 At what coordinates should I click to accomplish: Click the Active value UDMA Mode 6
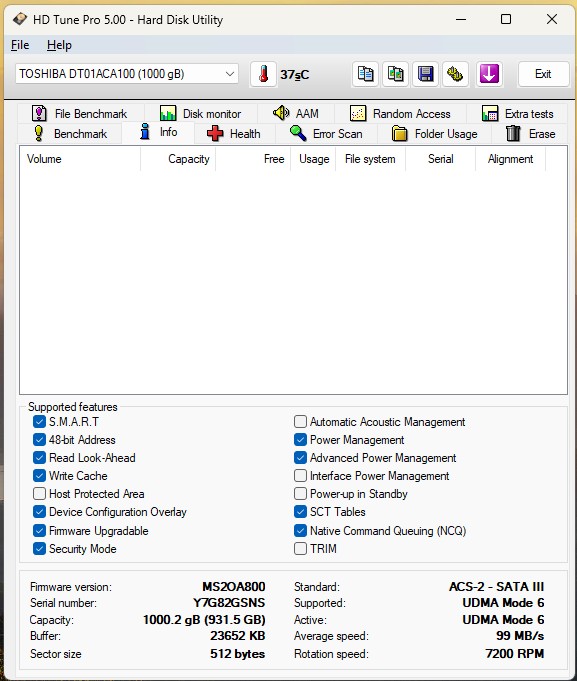[x=503, y=620]
